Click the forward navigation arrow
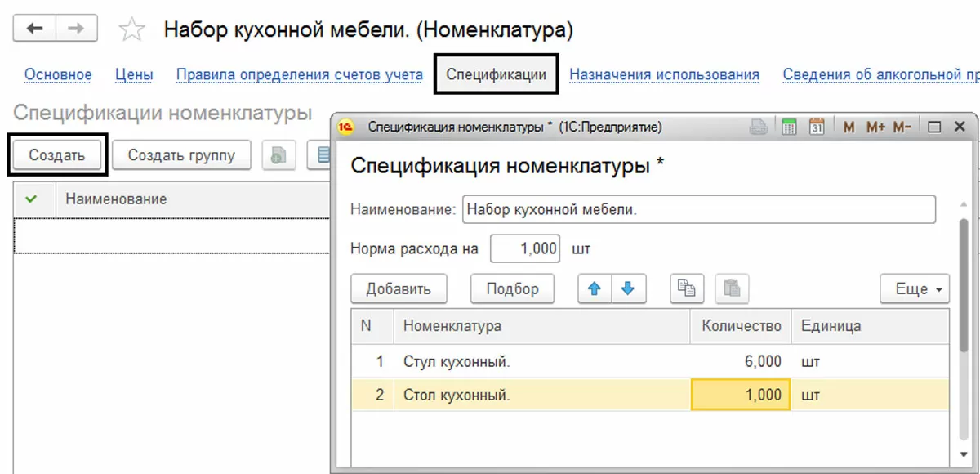 76,29
